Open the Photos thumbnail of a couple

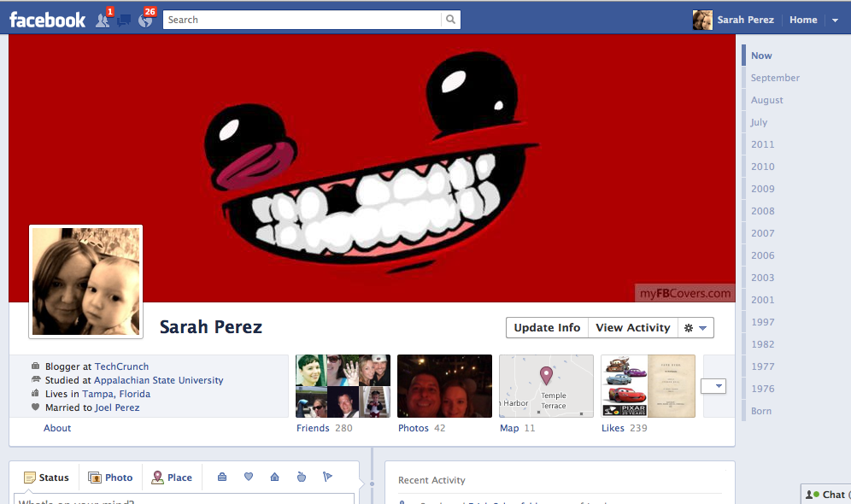click(x=444, y=386)
